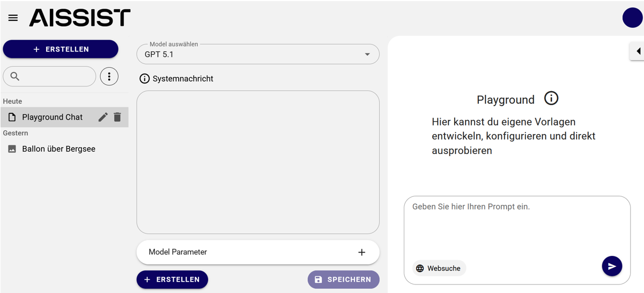Collapse the side panel with left arrow

637,52
